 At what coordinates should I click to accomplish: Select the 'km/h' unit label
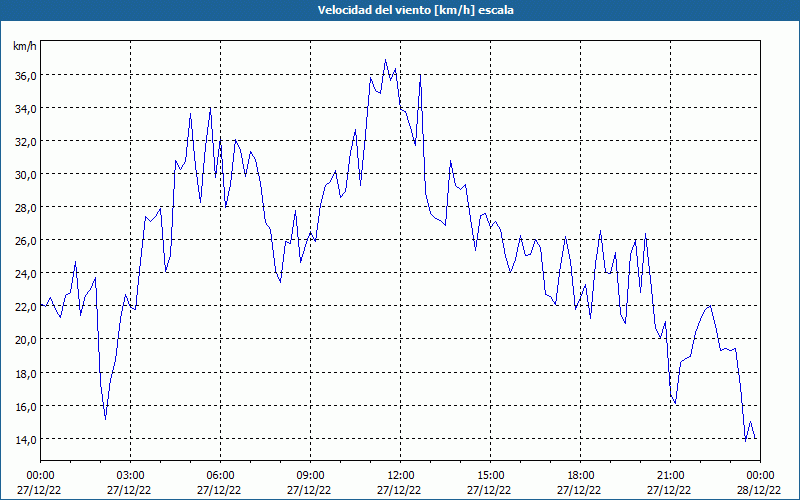pos(24,46)
